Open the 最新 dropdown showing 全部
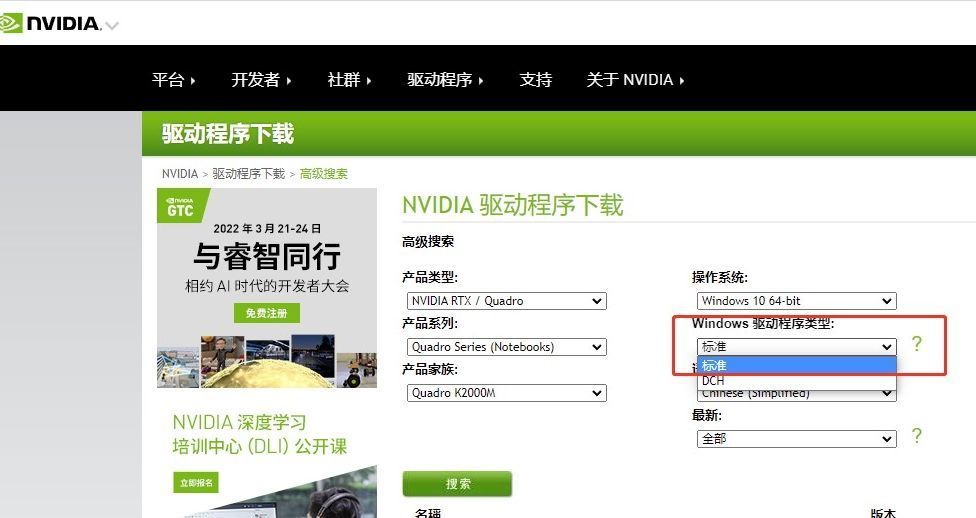Viewport: 976px width, 518px height. [796, 439]
